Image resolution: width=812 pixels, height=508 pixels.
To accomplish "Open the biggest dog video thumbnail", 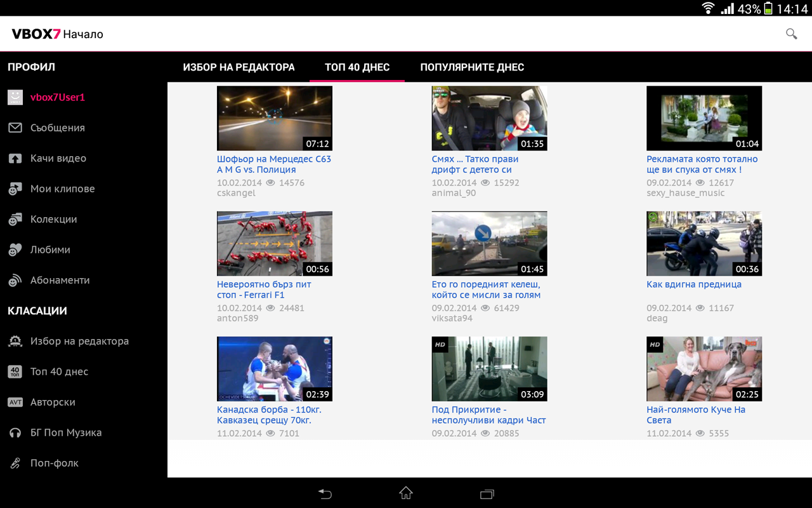I will 704,368.
